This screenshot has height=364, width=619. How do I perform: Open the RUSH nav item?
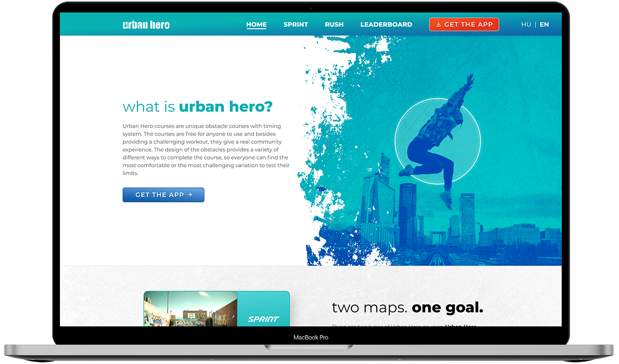[x=334, y=25]
